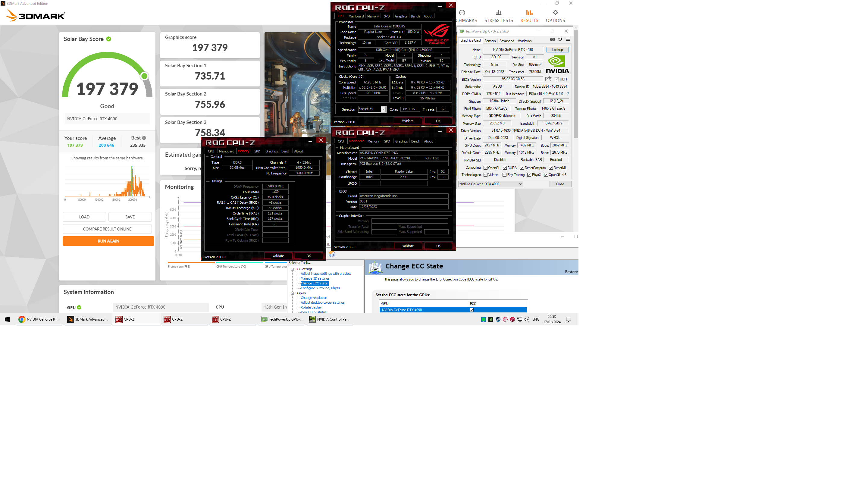Click the Bus Interface question mark in GPU-Z
The height and width of the screenshot is (489, 868).
[568, 94]
